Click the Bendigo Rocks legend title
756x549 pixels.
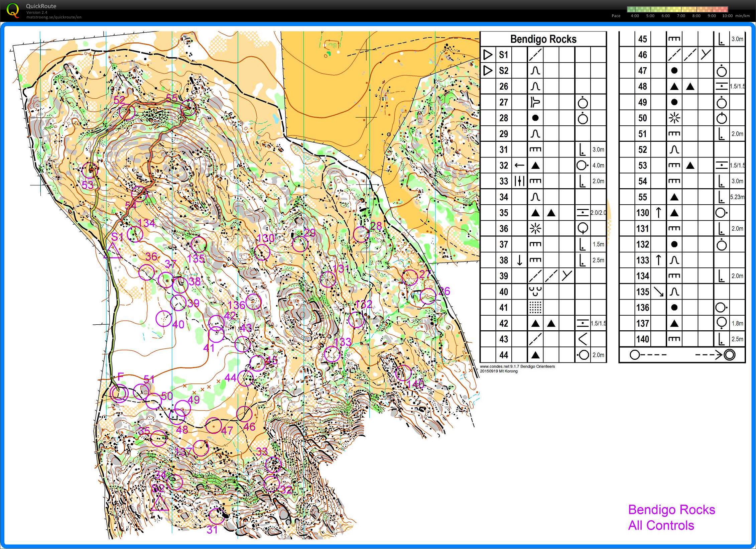coord(543,39)
